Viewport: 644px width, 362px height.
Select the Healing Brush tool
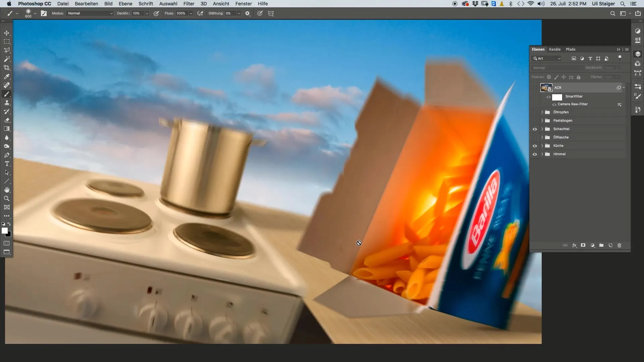pyautogui.click(x=7, y=85)
